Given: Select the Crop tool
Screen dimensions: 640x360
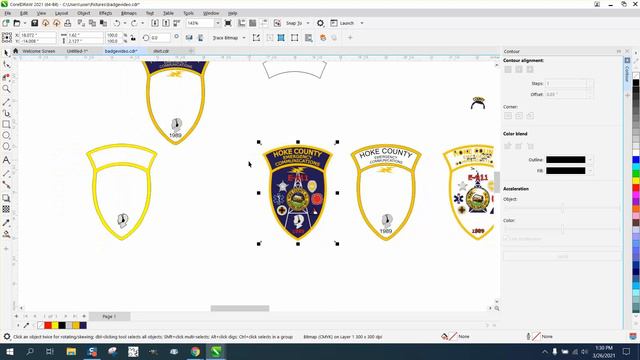Looking at the screenshot, I should pyautogui.click(x=6, y=77).
